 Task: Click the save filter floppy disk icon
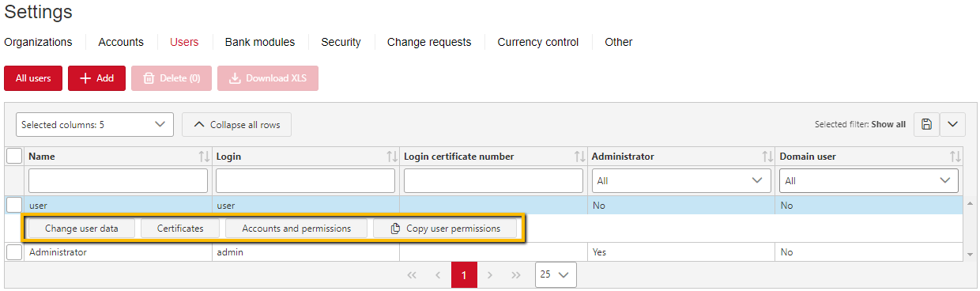pos(926,124)
